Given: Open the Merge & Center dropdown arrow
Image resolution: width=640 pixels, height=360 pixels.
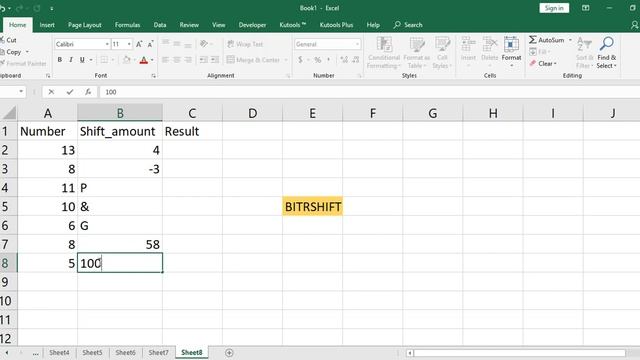Looking at the screenshot, I should [285, 60].
